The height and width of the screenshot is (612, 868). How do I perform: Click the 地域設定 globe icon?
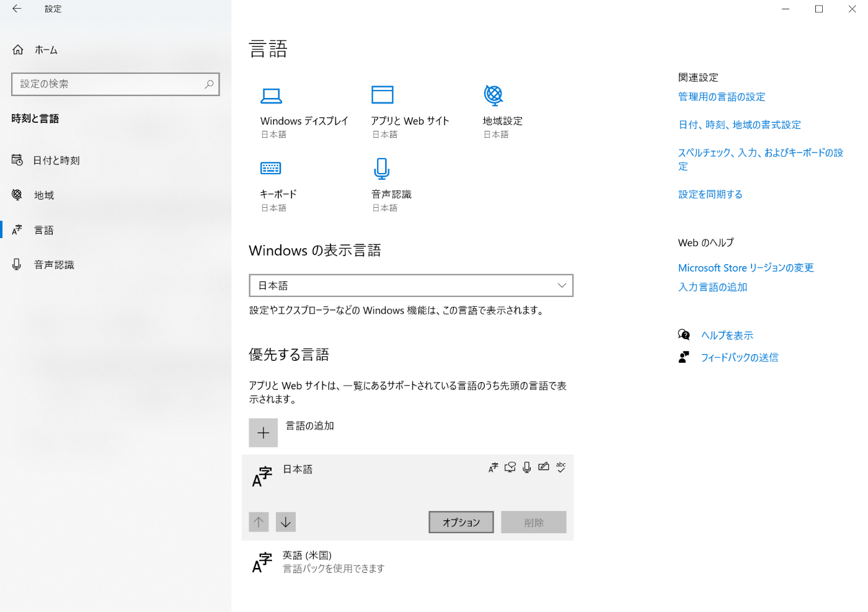pos(494,95)
